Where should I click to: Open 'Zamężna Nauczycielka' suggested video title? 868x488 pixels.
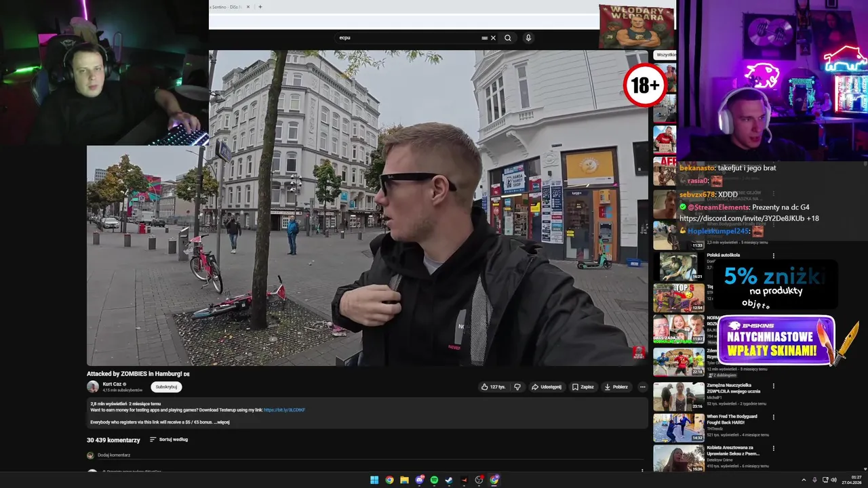(x=734, y=388)
